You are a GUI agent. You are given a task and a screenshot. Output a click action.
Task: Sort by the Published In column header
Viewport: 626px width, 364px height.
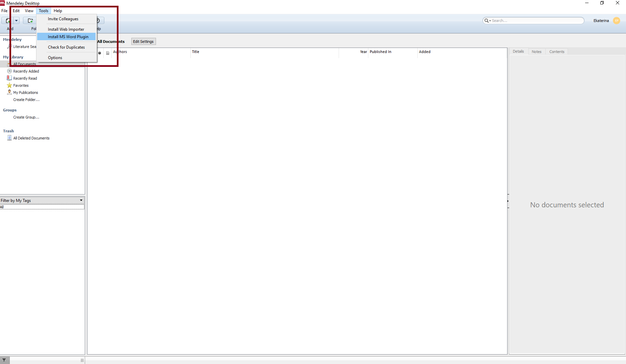point(393,52)
